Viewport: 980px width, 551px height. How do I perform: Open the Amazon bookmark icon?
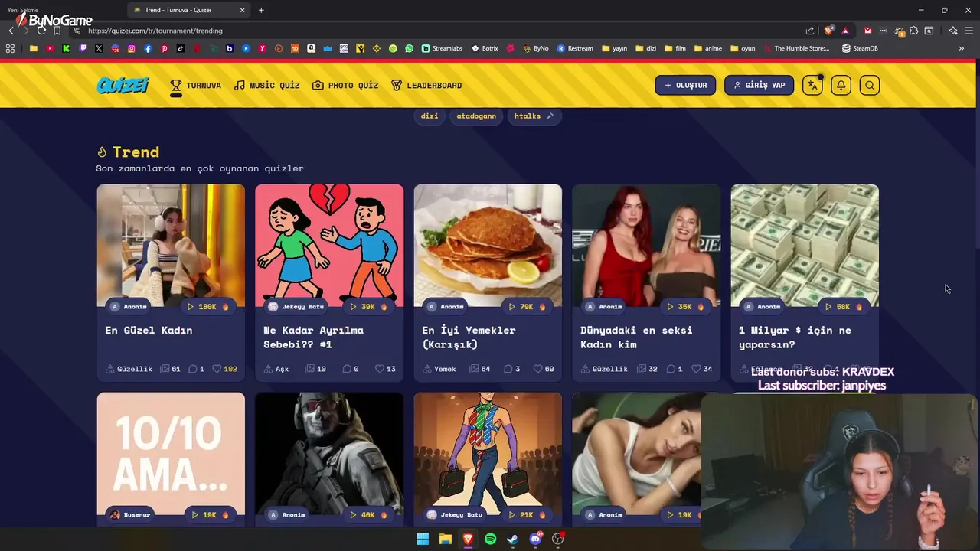pos(311,48)
